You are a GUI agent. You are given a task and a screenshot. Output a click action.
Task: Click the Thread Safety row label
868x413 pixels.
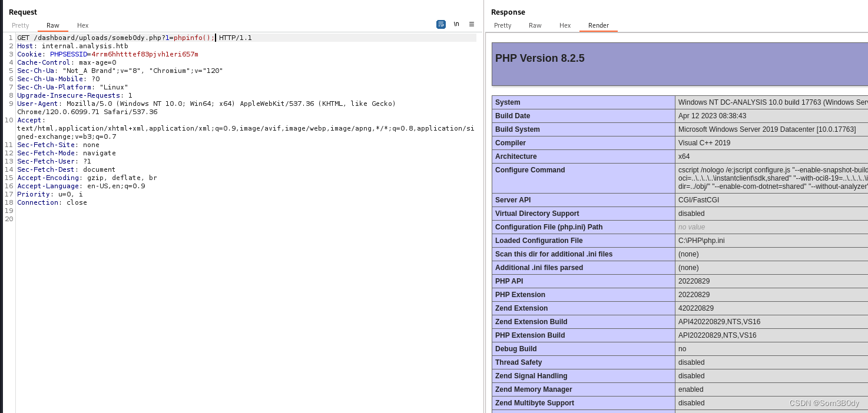click(518, 362)
